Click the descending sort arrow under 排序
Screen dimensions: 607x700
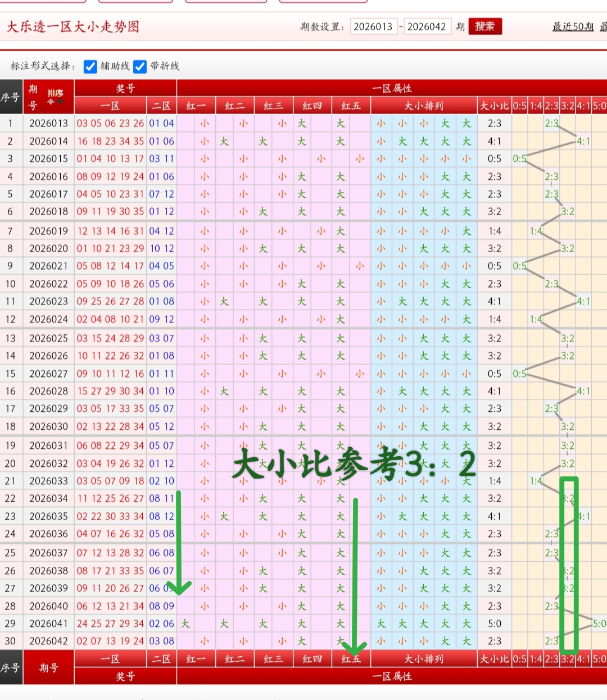[x=60, y=102]
